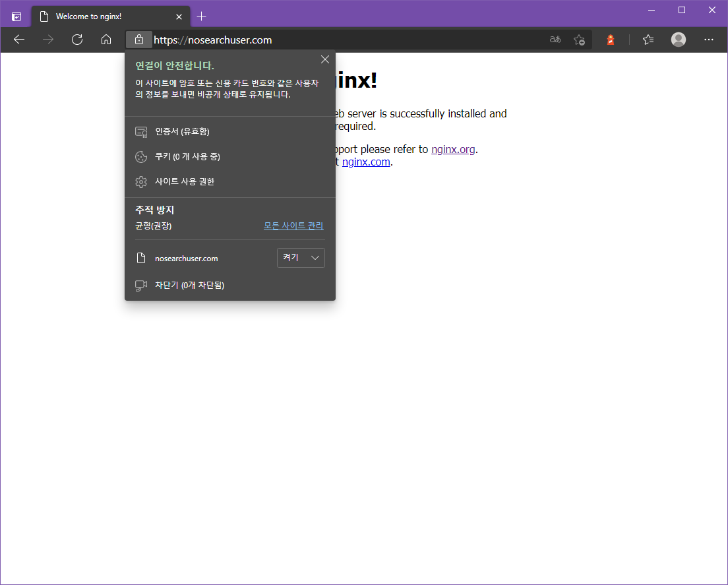
Task: Click 균형(권장) text
Action: click(153, 226)
